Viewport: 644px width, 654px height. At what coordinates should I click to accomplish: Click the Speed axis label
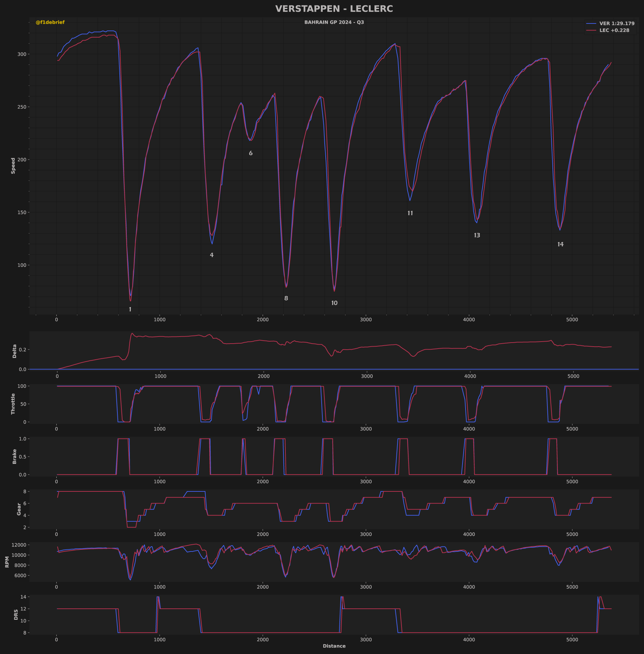coord(13,166)
